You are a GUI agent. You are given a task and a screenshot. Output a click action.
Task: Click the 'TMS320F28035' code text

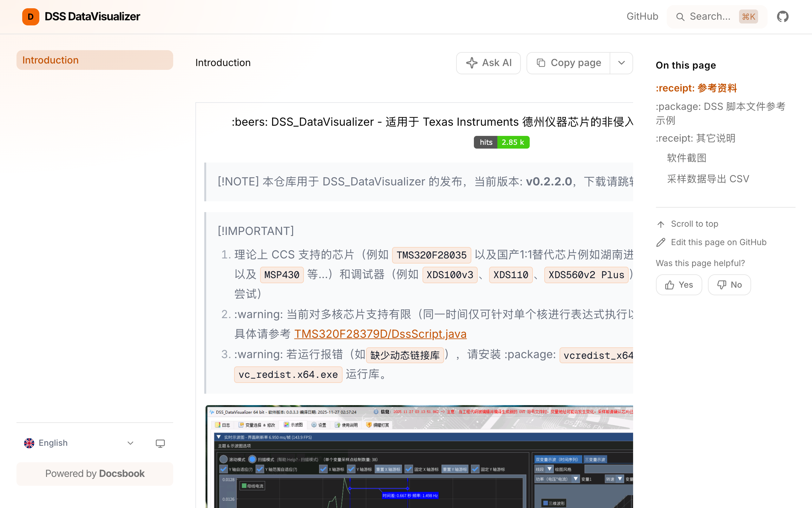click(x=431, y=255)
